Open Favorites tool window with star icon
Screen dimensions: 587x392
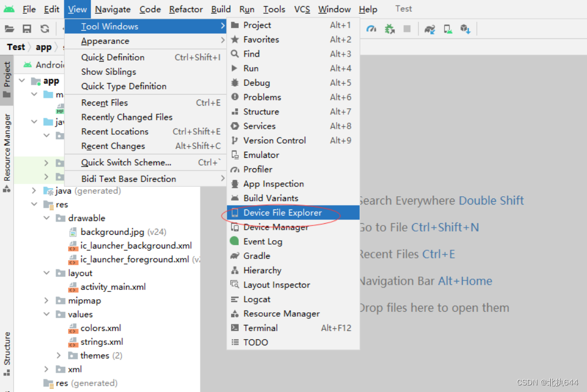[x=293, y=39]
